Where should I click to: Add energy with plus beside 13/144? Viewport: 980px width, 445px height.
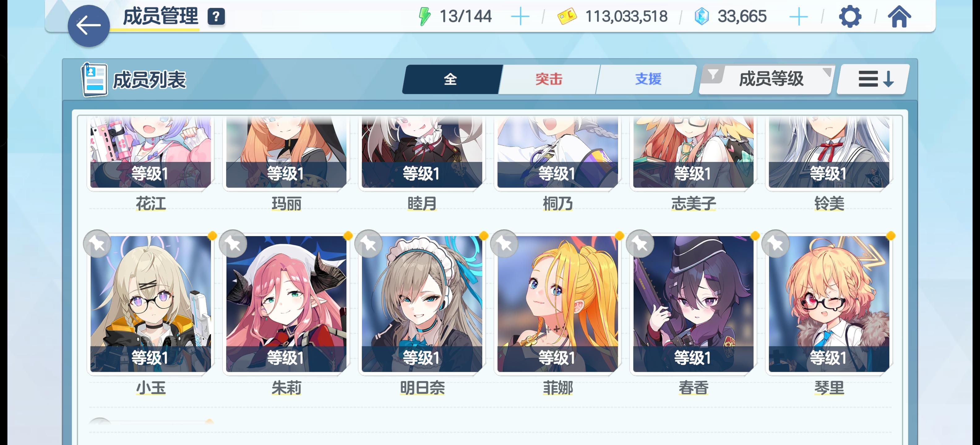[520, 17]
